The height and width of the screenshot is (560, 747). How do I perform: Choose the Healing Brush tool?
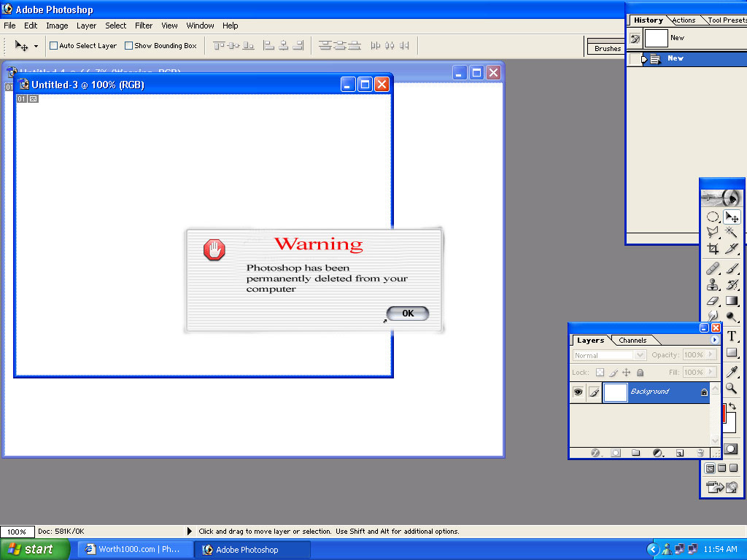[x=713, y=268]
